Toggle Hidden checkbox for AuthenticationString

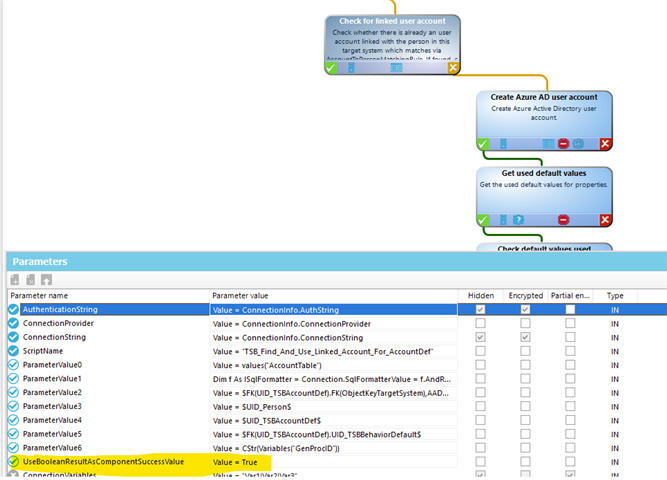point(481,309)
